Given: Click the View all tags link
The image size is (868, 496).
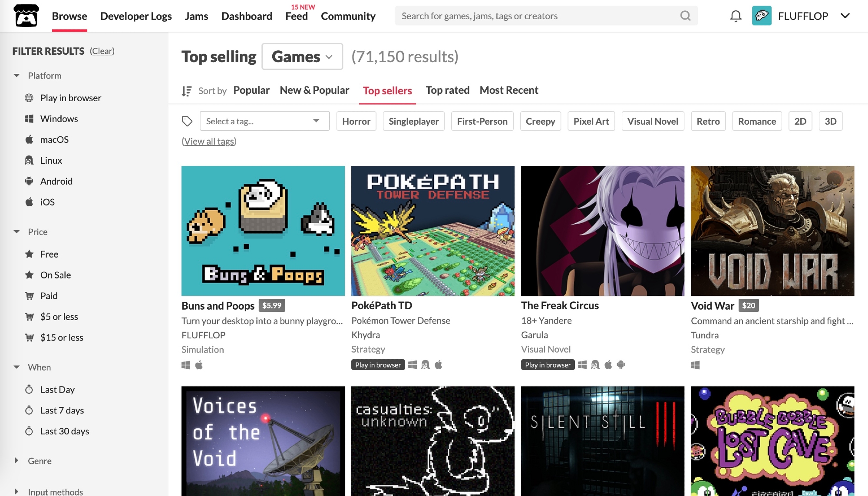Looking at the screenshot, I should (209, 141).
